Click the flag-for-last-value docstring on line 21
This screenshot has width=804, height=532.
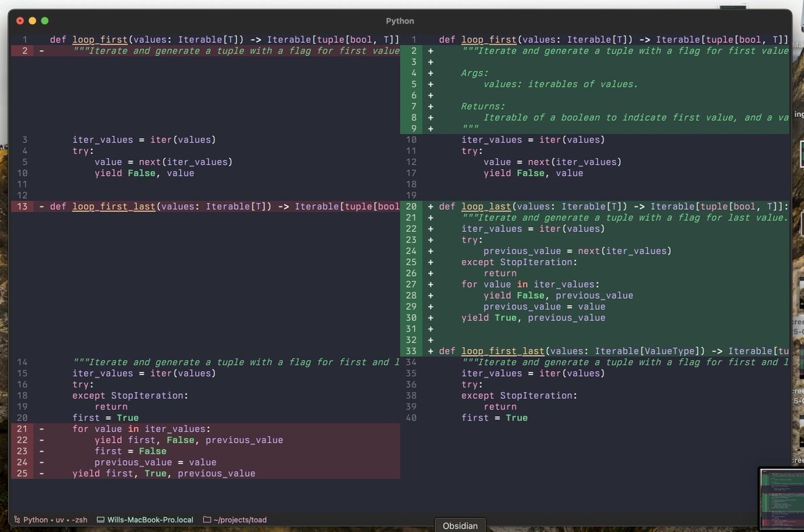coord(625,218)
